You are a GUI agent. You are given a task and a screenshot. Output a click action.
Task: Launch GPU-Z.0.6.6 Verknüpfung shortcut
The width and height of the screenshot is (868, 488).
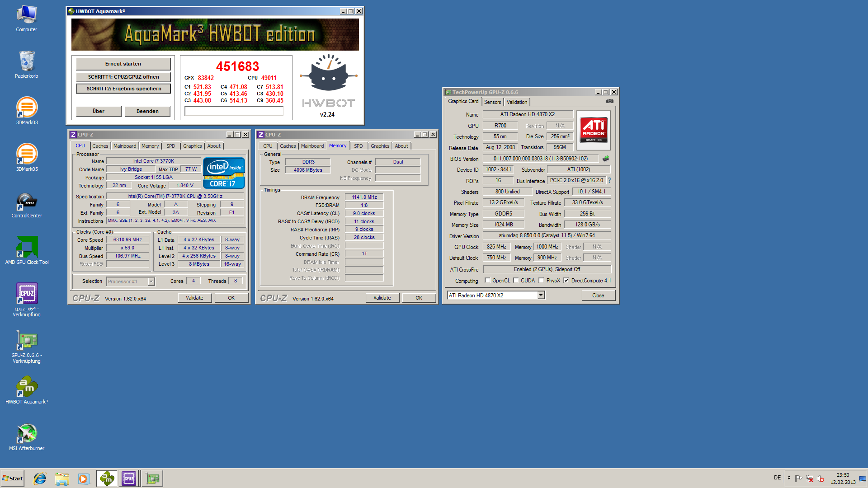[x=27, y=347]
